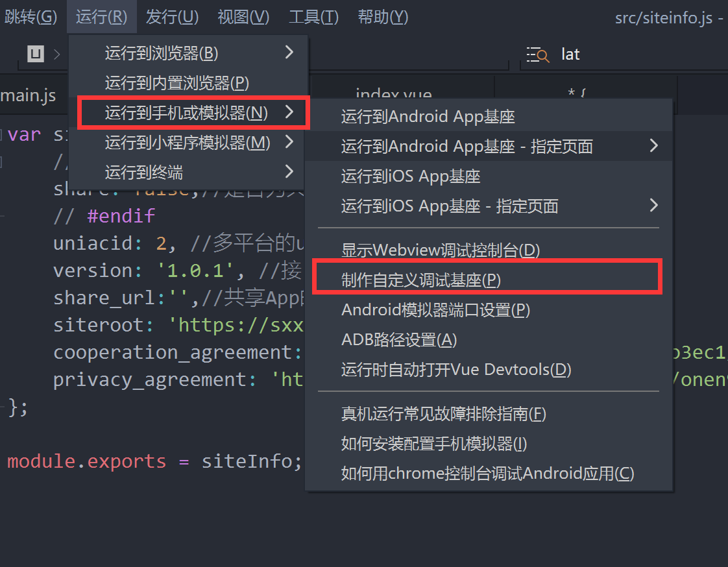
Task: Toggle 运行时自动打开Vue Devtools(D)
Action: click(456, 370)
